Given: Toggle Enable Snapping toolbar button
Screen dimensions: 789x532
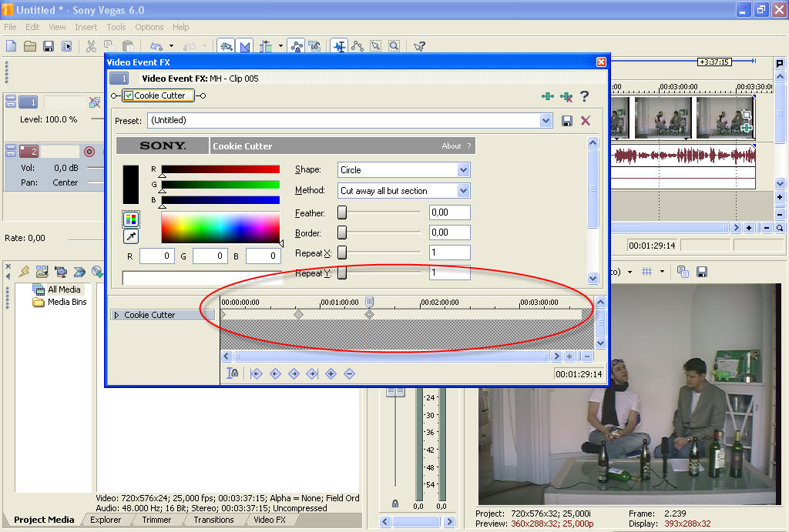Looking at the screenshot, I should (x=227, y=46).
